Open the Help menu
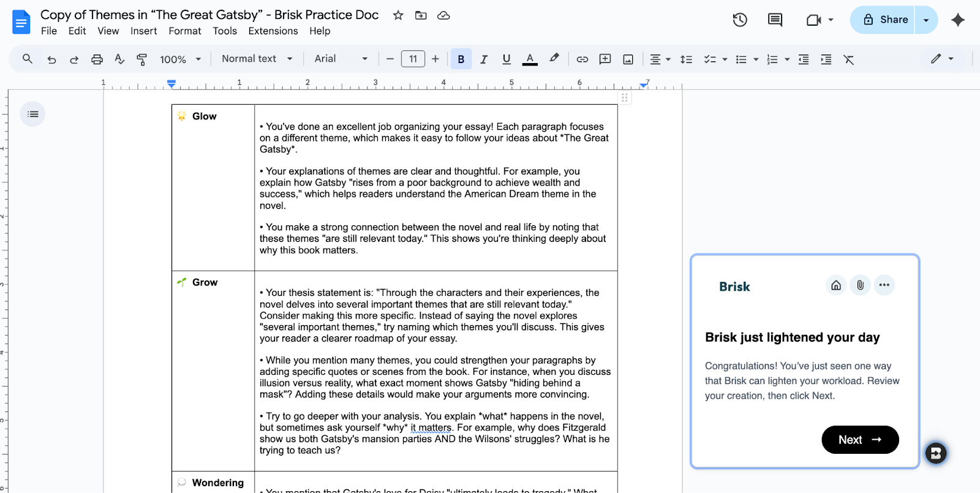 tap(320, 31)
